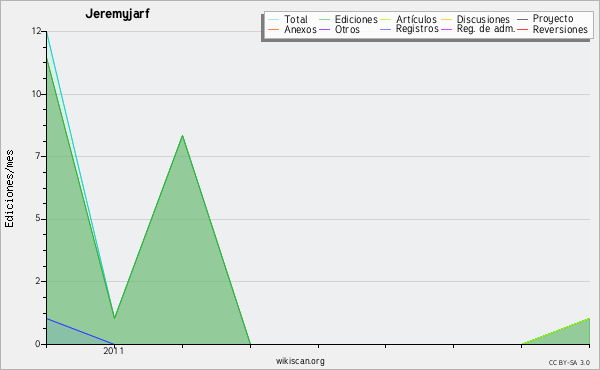Click the y-axis value 7
This screenshot has width=600, height=370.
click(x=38, y=156)
